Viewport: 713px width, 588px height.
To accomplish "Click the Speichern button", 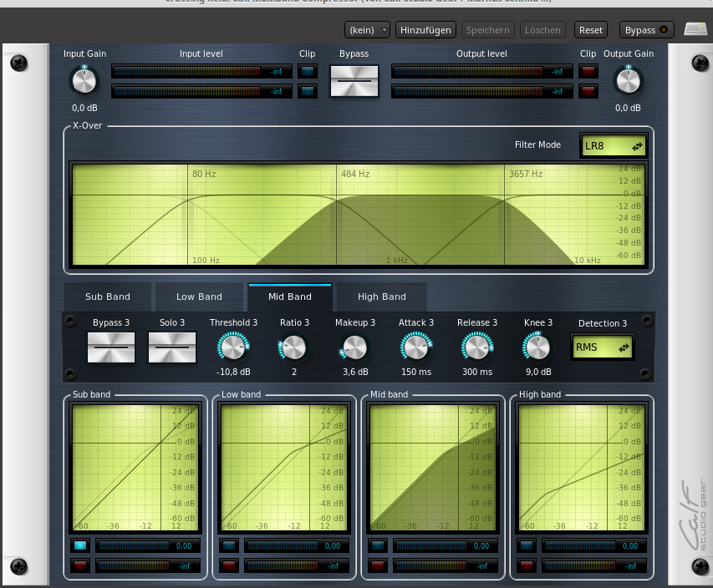I will 487,30.
